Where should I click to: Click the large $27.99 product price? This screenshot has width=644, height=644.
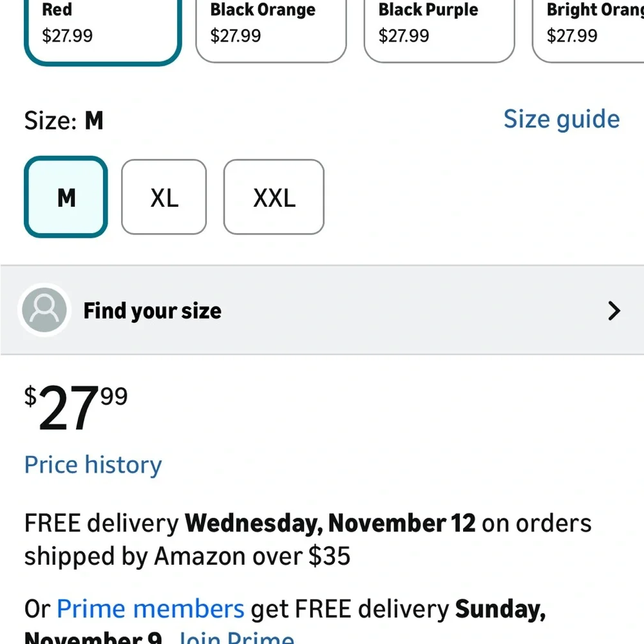(x=76, y=408)
